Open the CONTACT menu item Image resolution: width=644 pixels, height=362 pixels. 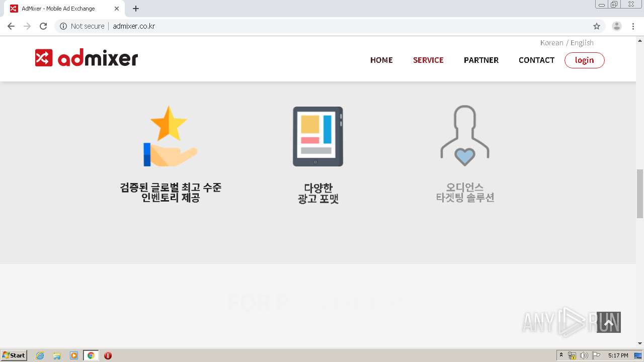tap(536, 60)
